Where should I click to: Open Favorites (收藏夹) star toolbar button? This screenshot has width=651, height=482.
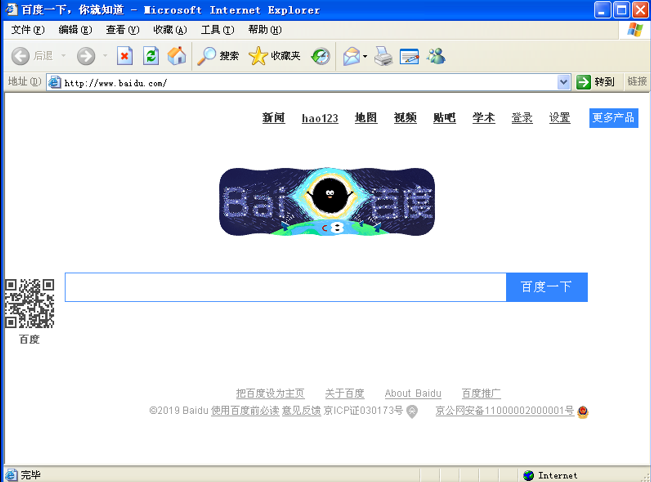point(274,56)
